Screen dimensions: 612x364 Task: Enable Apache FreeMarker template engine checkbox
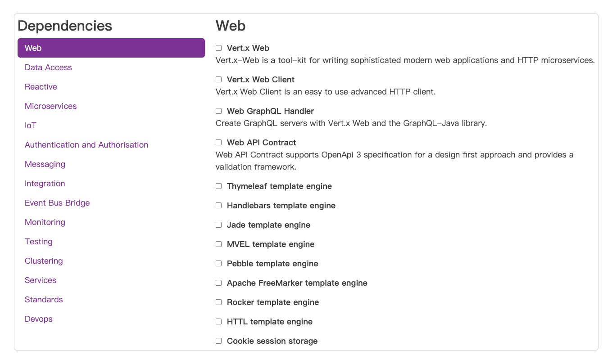pos(218,283)
